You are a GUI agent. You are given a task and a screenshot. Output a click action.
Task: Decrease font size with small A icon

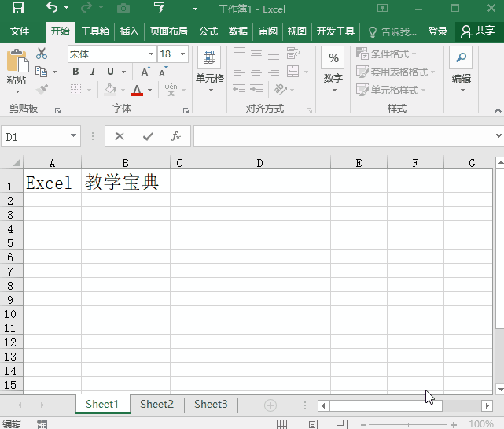tap(164, 72)
